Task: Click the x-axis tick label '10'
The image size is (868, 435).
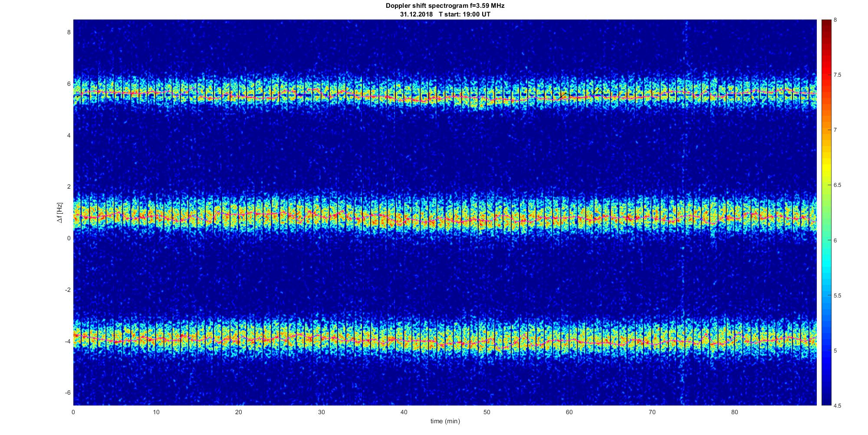Action: coord(156,412)
